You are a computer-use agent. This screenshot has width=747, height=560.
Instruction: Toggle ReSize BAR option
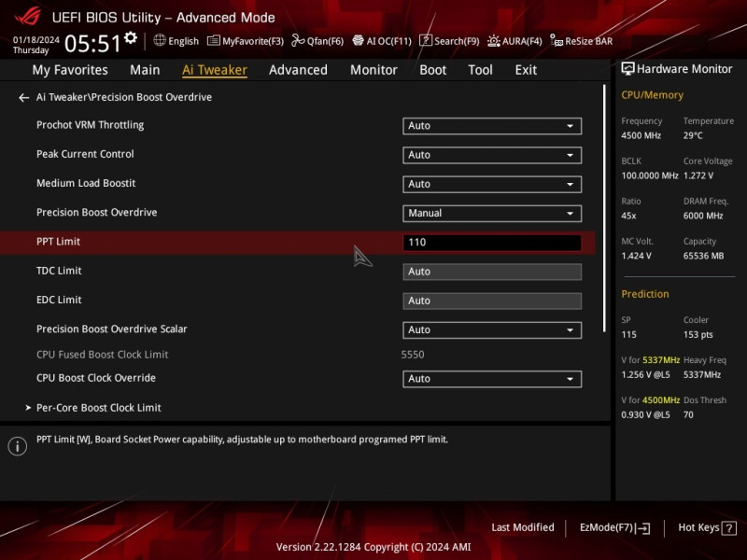pyautogui.click(x=581, y=41)
